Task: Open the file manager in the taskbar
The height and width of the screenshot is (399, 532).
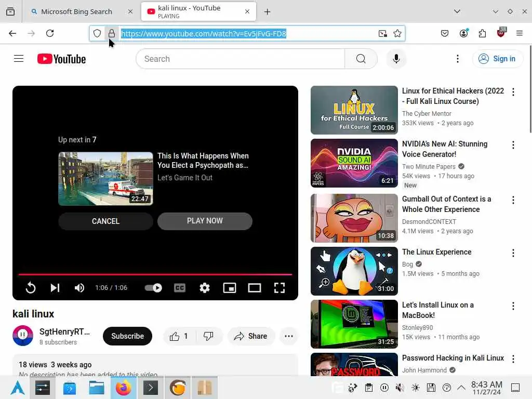Action: 96,388
